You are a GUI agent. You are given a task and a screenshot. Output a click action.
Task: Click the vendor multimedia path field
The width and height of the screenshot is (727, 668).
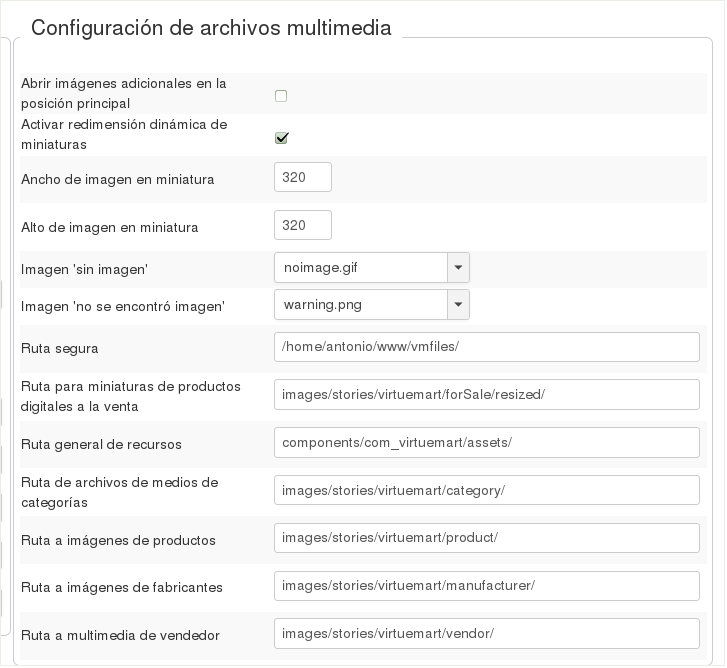point(487,634)
